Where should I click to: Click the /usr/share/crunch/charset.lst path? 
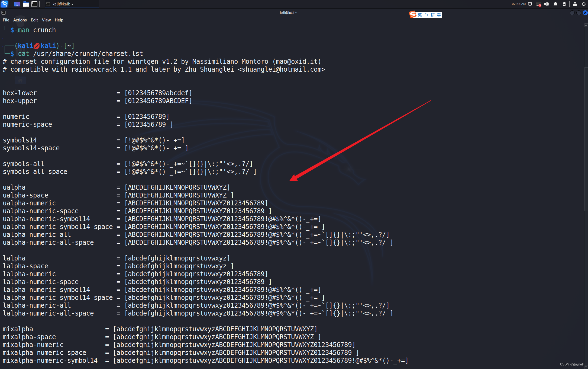[x=88, y=54]
